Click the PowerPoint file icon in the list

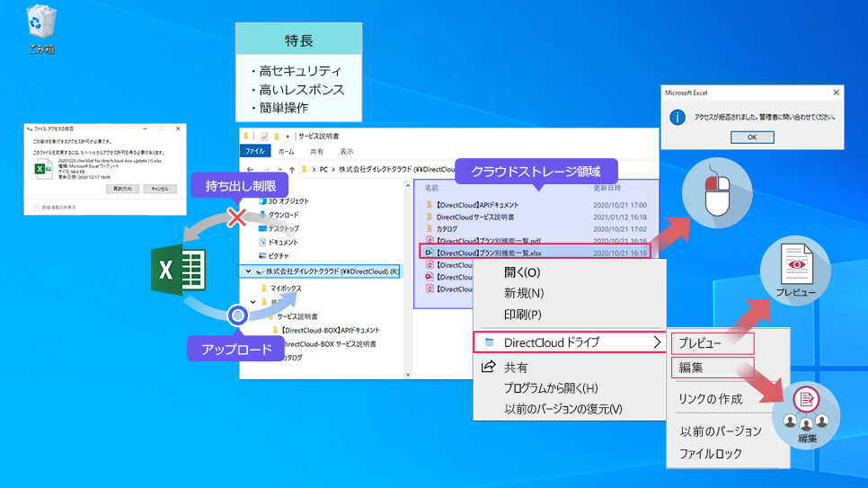coord(429,277)
